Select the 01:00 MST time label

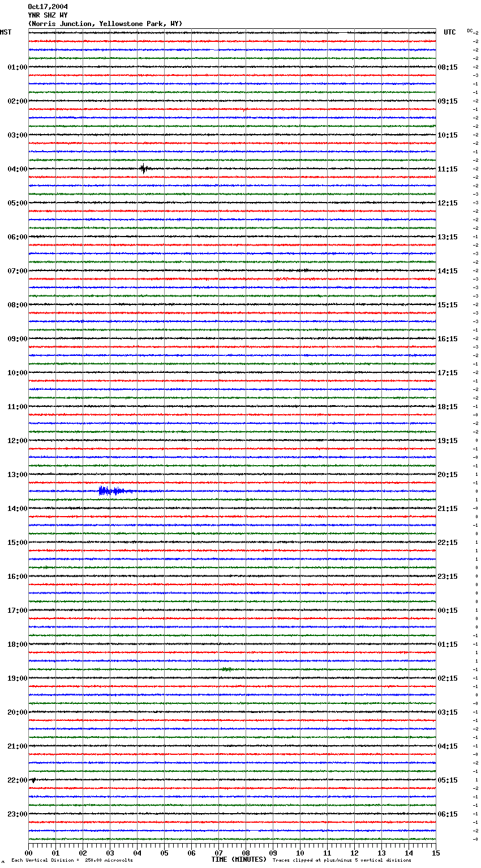tap(18, 67)
